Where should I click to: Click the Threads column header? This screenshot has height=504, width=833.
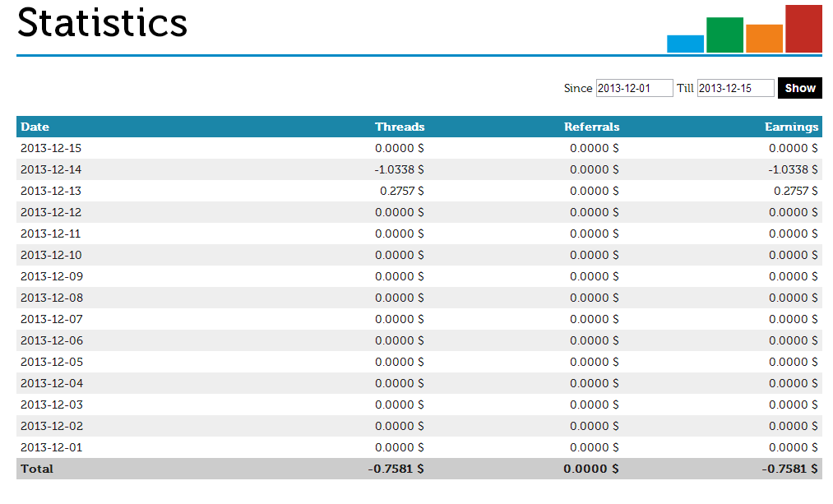point(400,127)
